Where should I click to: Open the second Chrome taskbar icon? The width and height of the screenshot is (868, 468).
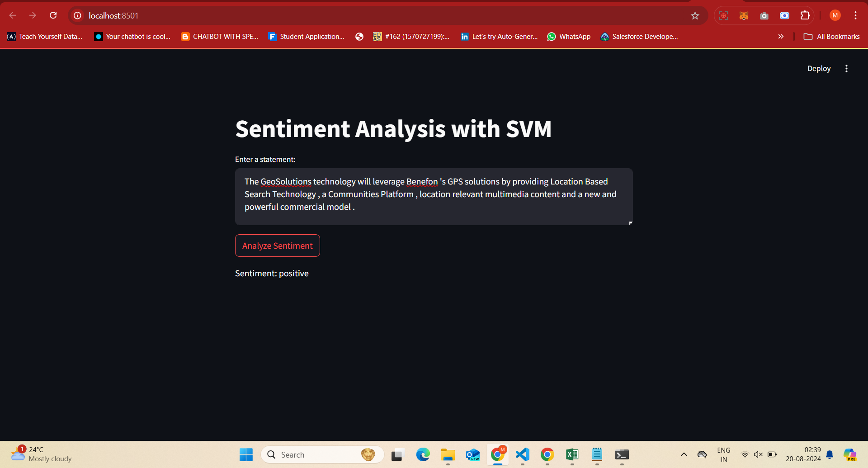point(547,454)
